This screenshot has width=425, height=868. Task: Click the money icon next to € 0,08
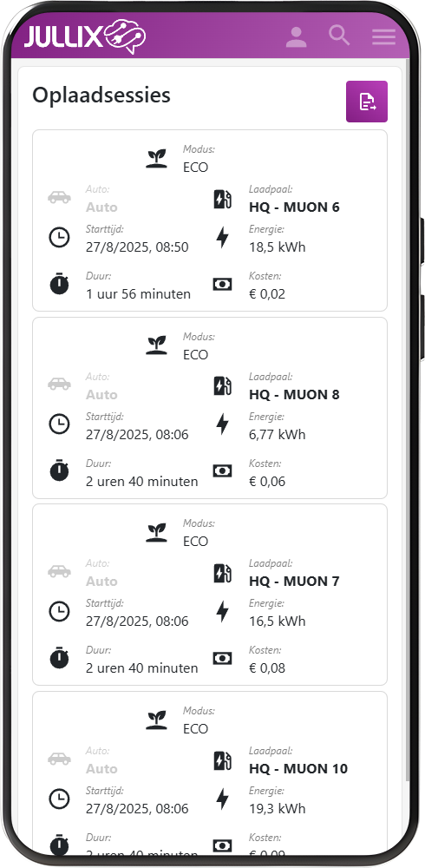(222, 658)
